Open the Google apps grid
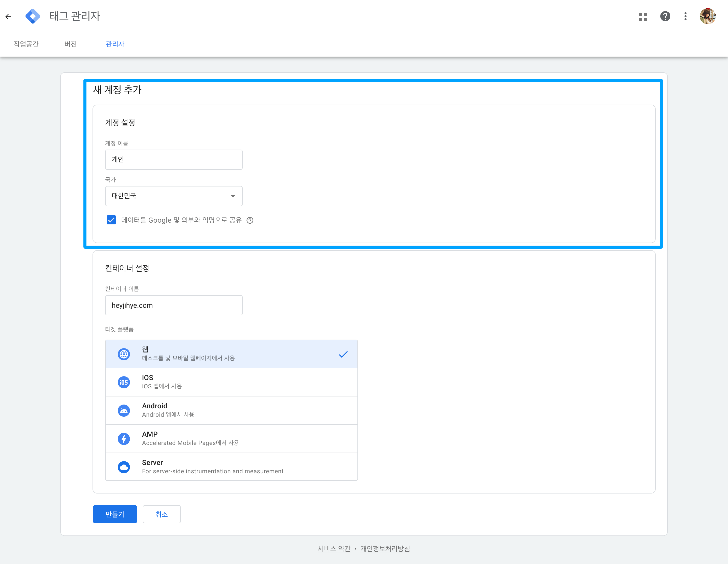Viewport: 728px width, 564px height. [x=643, y=16]
